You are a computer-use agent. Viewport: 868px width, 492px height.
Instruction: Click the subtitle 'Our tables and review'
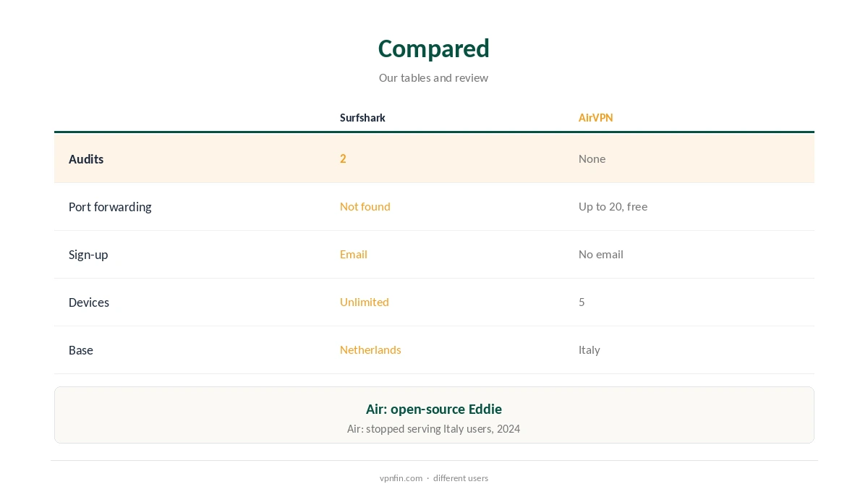click(x=434, y=77)
